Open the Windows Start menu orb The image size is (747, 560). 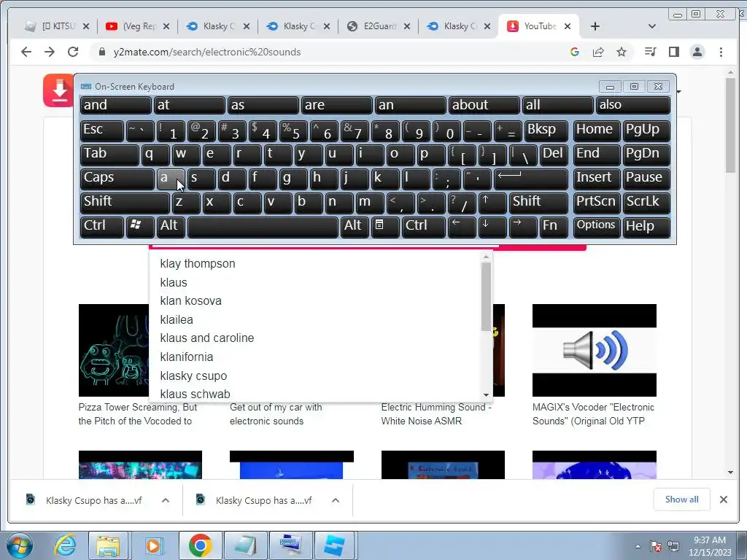coord(19,545)
